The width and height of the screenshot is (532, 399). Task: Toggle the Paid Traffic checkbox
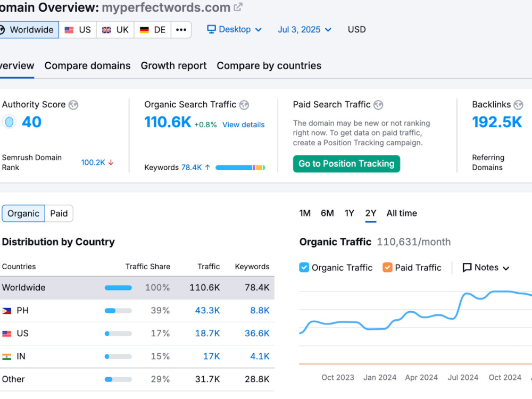click(387, 268)
